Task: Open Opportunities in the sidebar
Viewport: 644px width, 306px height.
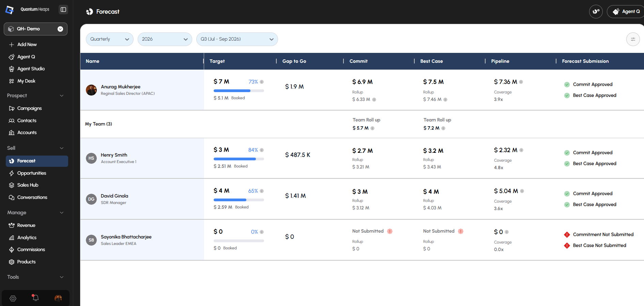Action: [x=37, y=173]
